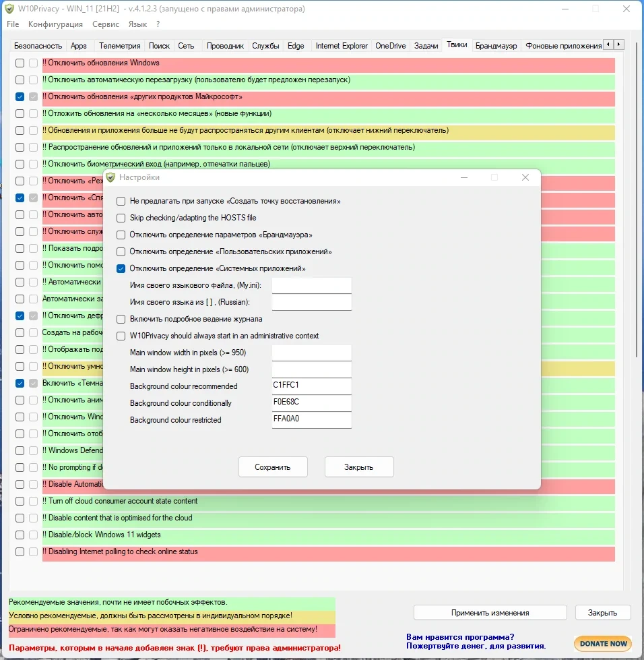Click Закрыть button in Настройки dialog
The width and height of the screenshot is (644, 660).
click(x=359, y=467)
